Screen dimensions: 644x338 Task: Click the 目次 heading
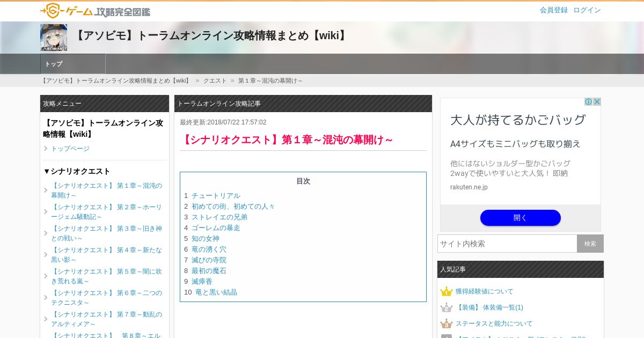(x=303, y=181)
